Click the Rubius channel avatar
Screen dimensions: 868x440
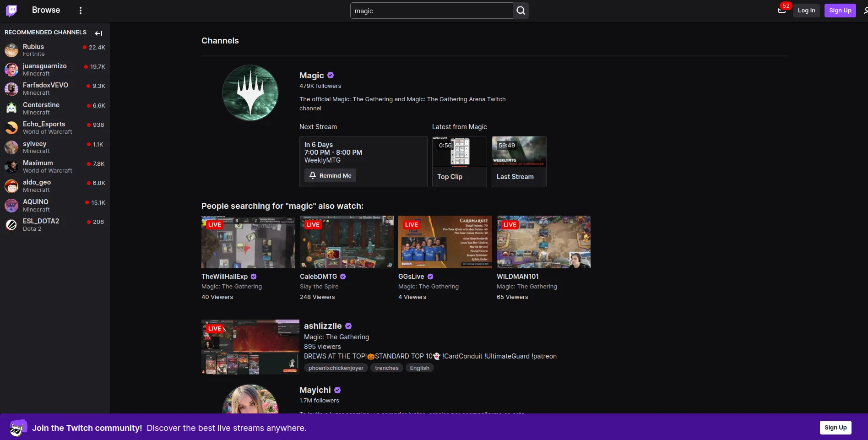pyautogui.click(x=11, y=50)
